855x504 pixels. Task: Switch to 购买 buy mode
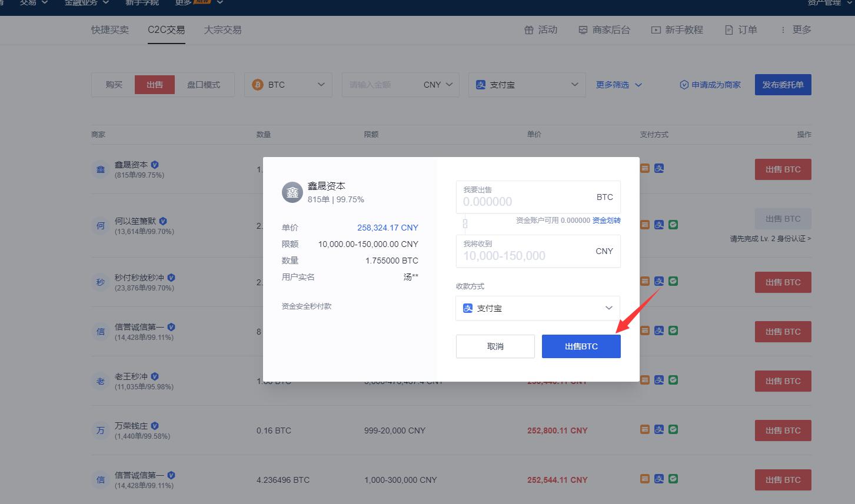tap(114, 84)
